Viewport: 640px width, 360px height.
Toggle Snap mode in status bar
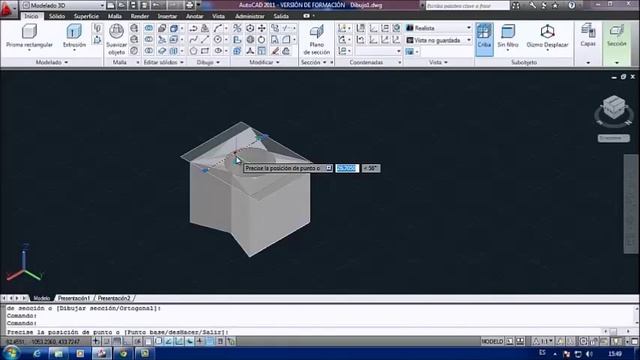107,341
